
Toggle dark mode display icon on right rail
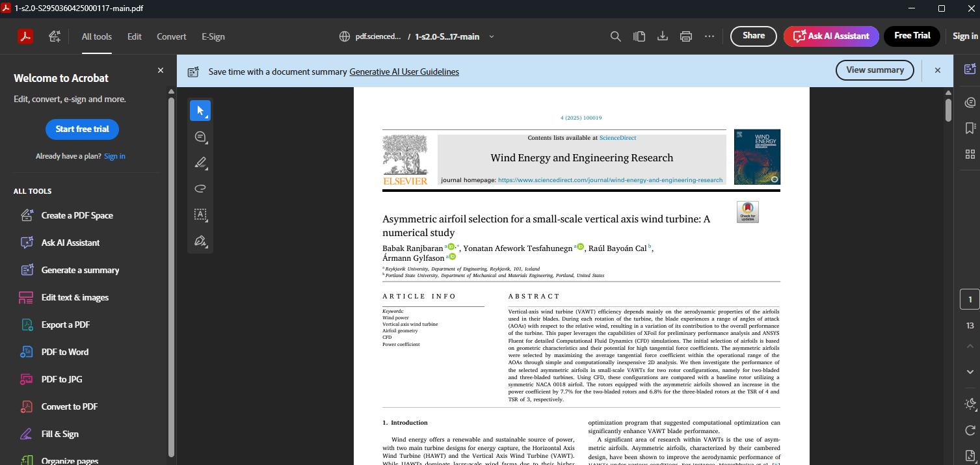point(970,404)
